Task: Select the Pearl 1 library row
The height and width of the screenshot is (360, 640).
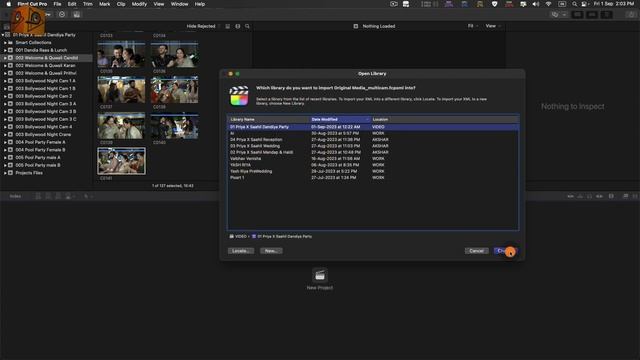Action: click(x=373, y=178)
